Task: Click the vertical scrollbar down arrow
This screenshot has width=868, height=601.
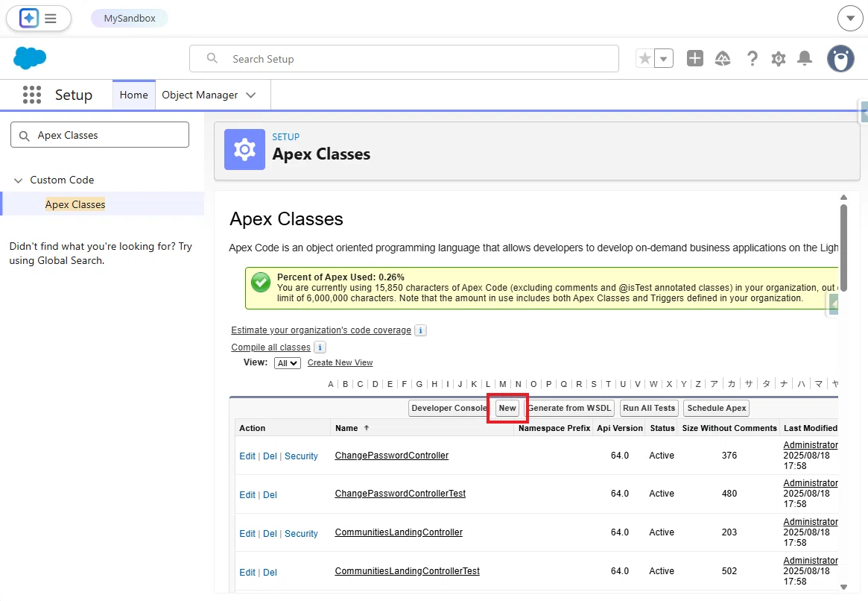Action: click(843, 587)
